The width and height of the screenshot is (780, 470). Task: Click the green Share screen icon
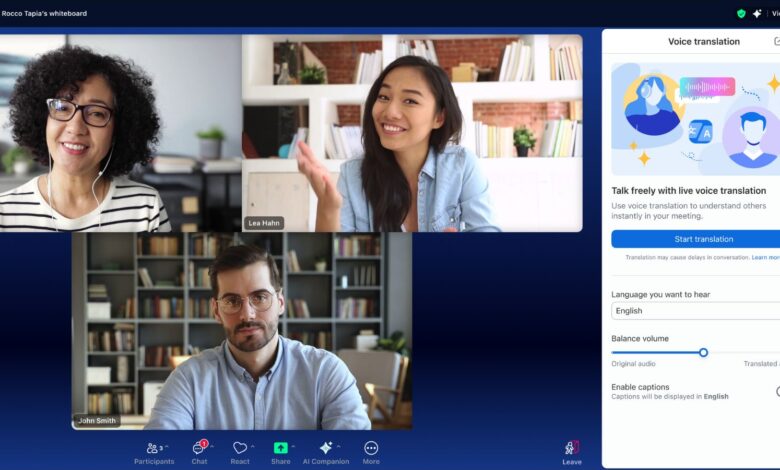point(281,448)
